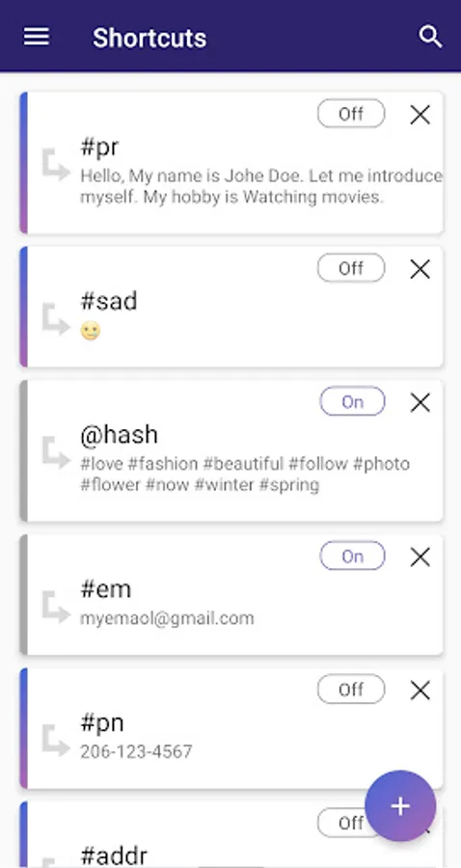Toggle the #pr shortcut Off switch
This screenshot has height=868, width=461.
(351, 114)
